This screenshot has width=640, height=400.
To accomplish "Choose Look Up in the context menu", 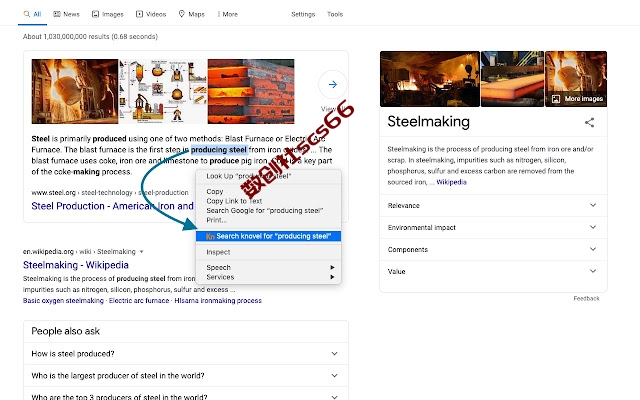I will tap(268, 176).
